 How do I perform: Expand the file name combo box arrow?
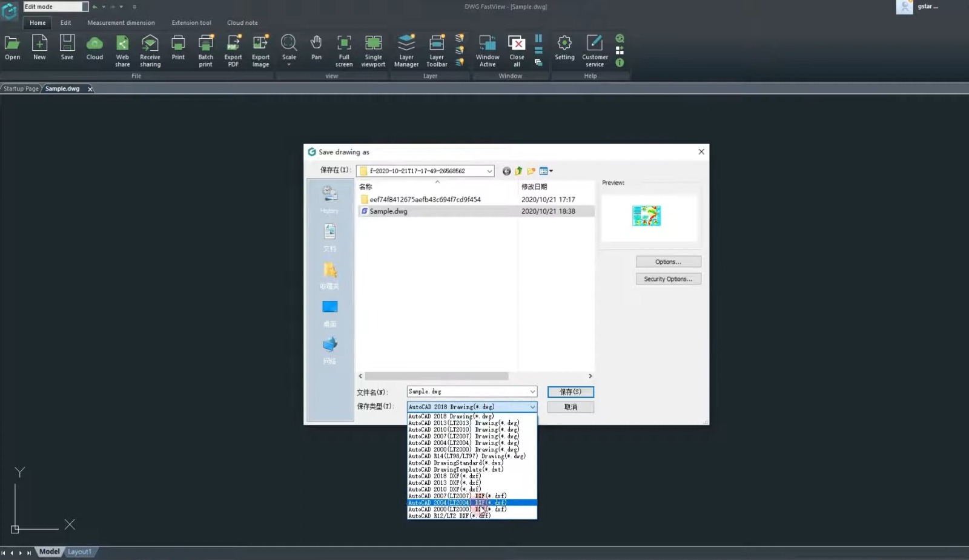click(532, 392)
